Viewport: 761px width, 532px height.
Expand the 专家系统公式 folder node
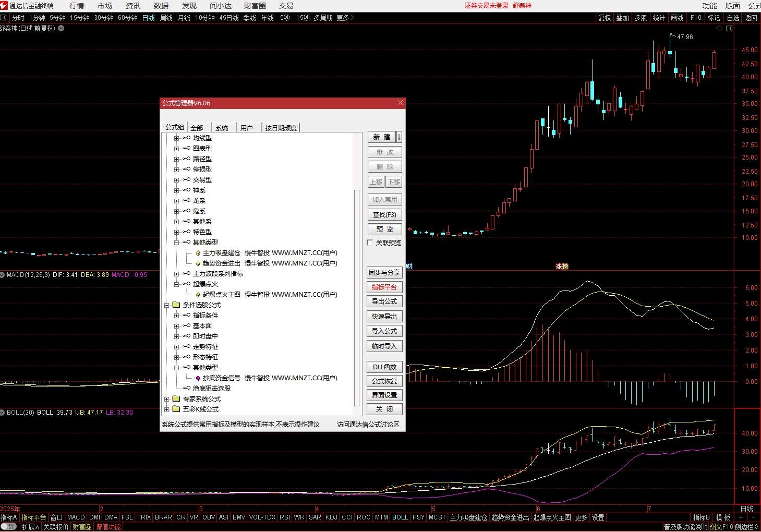pos(167,399)
